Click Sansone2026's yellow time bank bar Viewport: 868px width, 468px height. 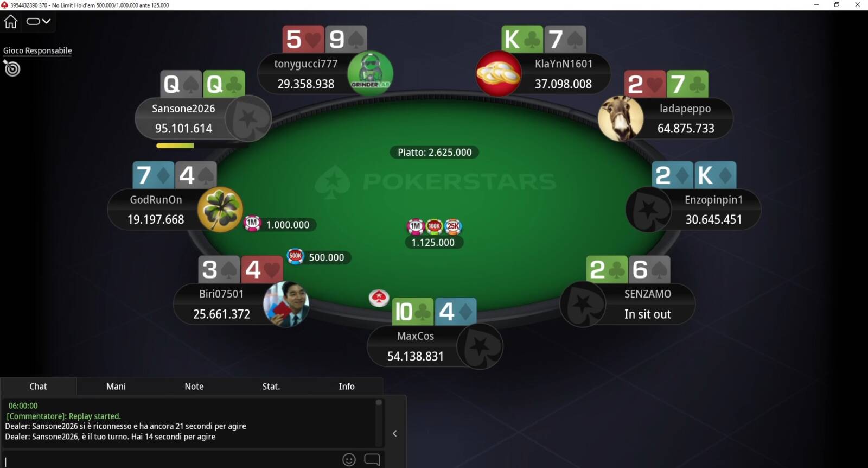click(175, 146)
